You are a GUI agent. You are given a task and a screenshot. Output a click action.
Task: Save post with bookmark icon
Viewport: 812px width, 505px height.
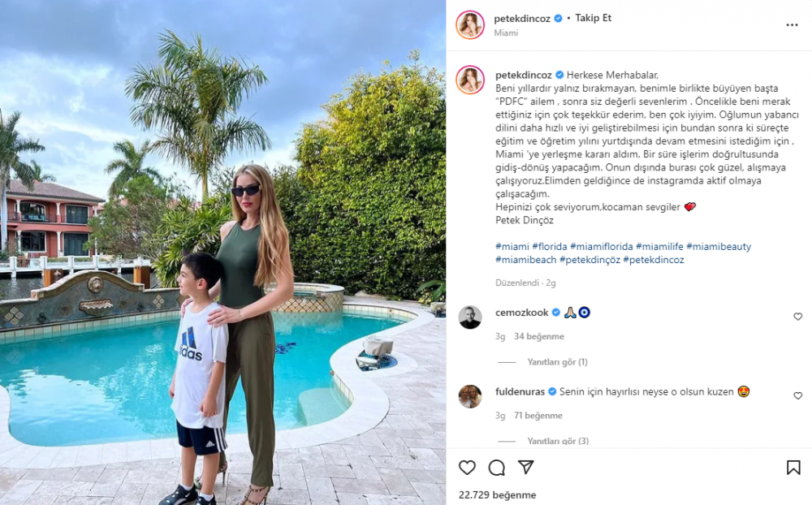[x=793, y=468]
